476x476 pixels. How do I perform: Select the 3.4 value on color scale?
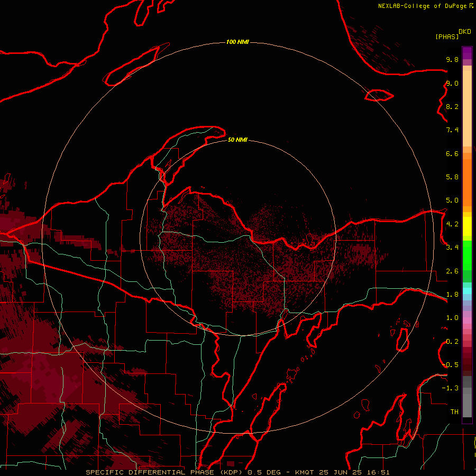click(452, 248)
